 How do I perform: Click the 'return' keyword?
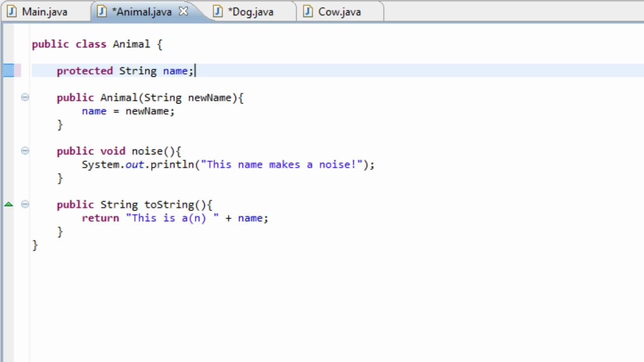point(100,218)
